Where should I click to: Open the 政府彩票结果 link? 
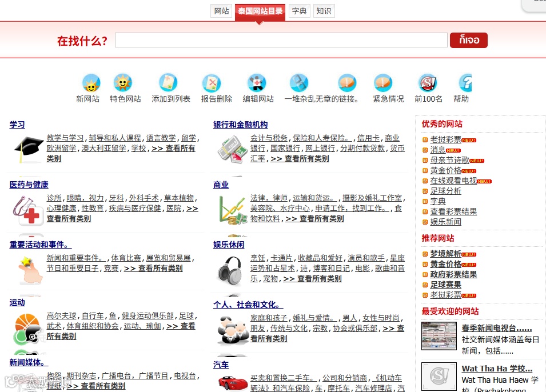453,274
